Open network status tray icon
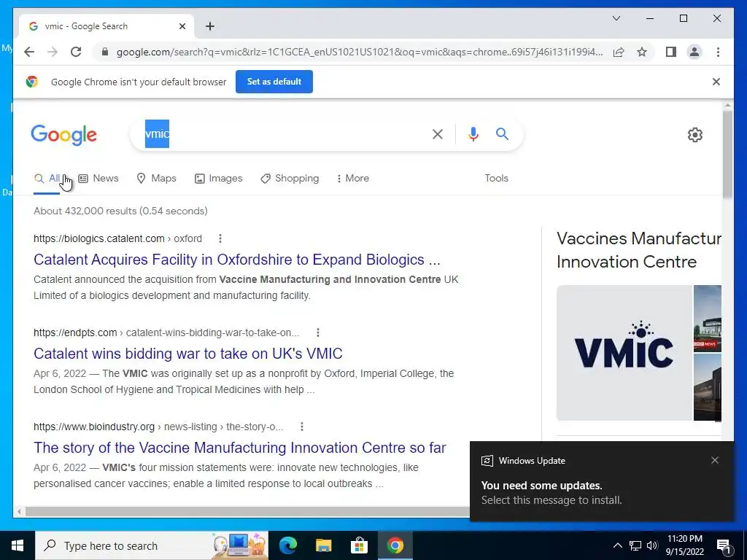 pyautogui.click(x=635, y=545)
